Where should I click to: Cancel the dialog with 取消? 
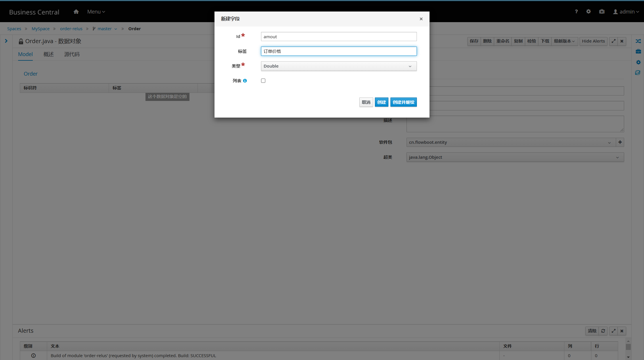(x=366, y=102)
